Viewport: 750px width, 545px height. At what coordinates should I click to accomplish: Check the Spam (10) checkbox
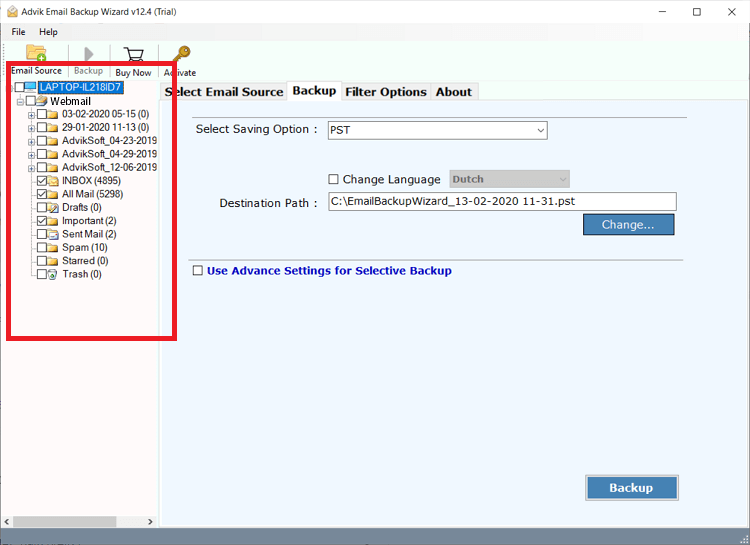[42, 248]
